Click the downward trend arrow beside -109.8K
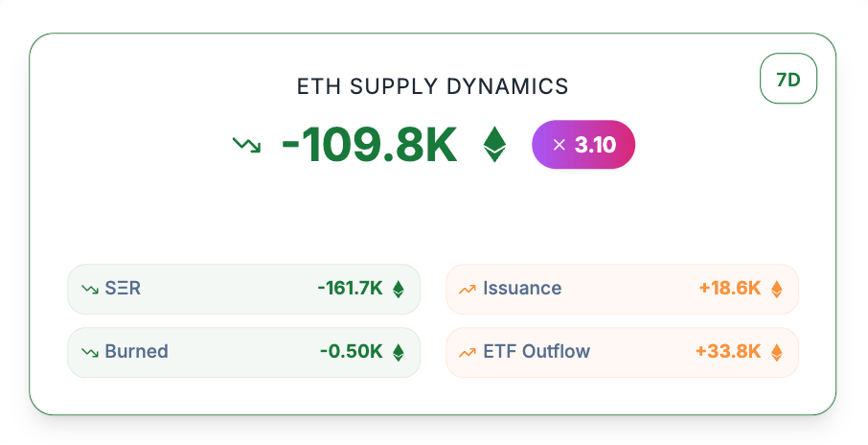 point(246,145)
